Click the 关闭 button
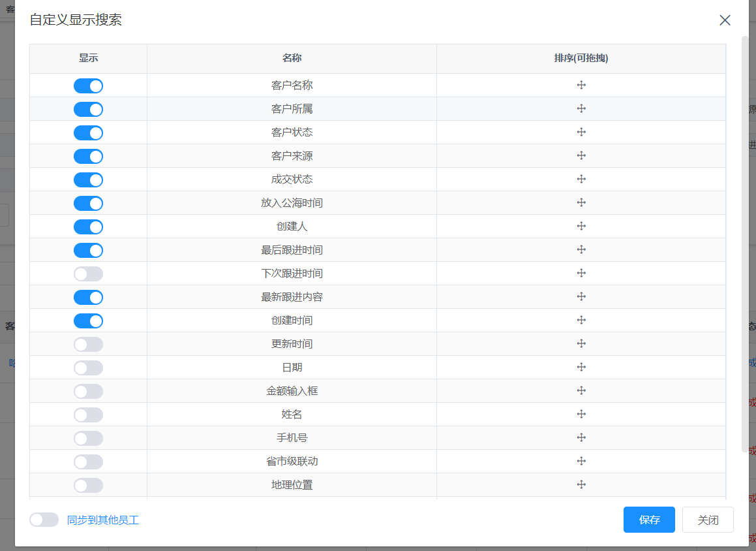This screenshot has height=551, width=756. (708, 520)
